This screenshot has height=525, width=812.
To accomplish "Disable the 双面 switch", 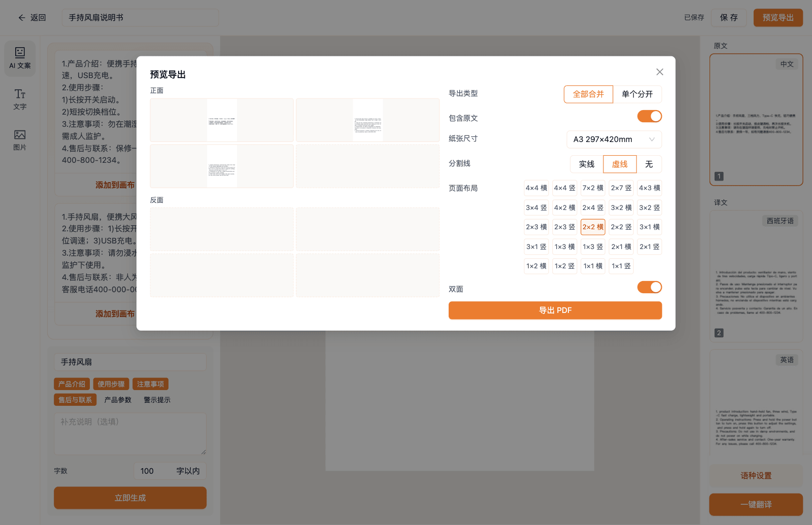I will [650, 287].
